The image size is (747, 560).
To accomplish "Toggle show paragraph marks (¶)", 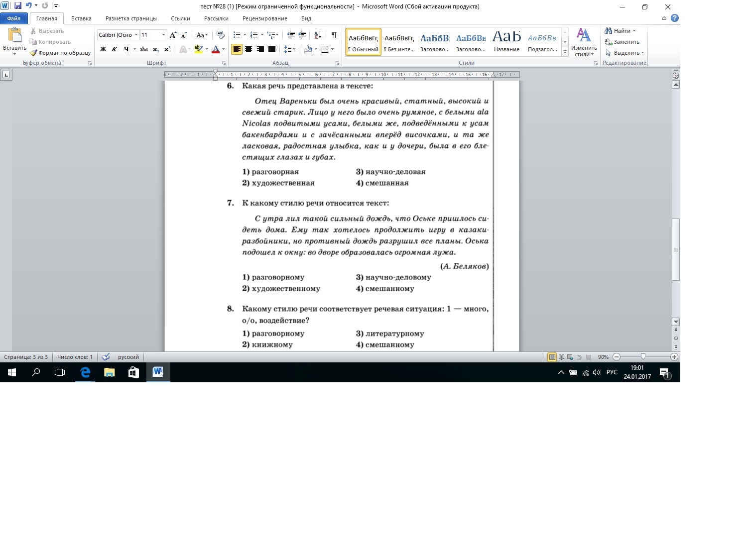I will pos(334,35).
